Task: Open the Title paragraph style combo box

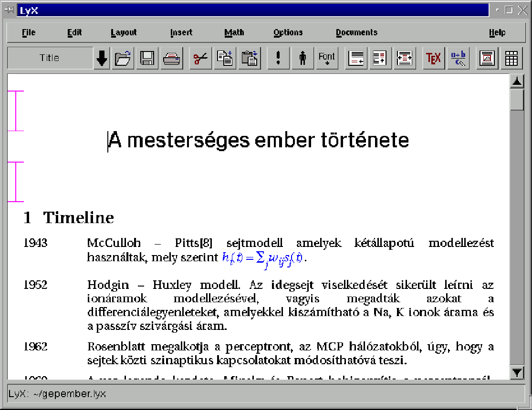Action: click(x=50, y=58)
